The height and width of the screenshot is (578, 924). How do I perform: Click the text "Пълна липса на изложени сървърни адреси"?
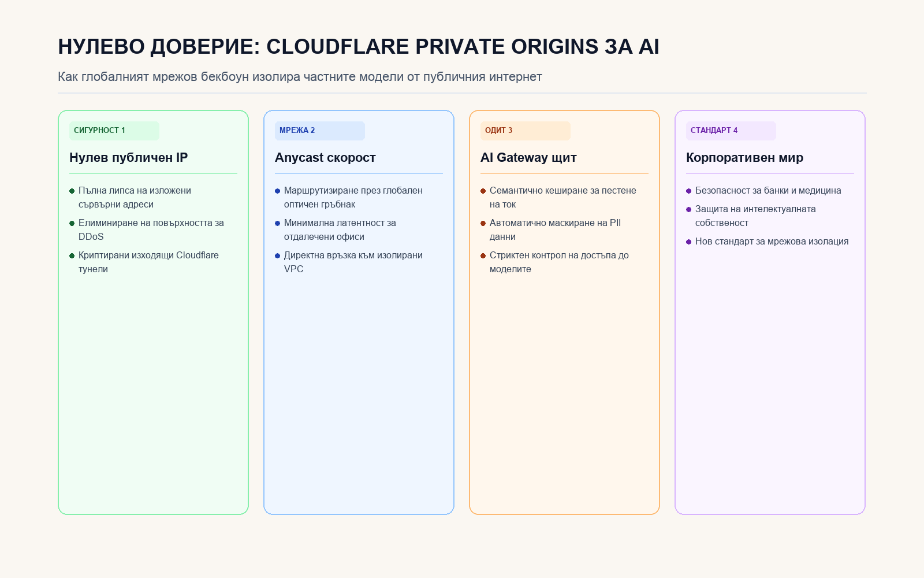[x=135, y=198]
